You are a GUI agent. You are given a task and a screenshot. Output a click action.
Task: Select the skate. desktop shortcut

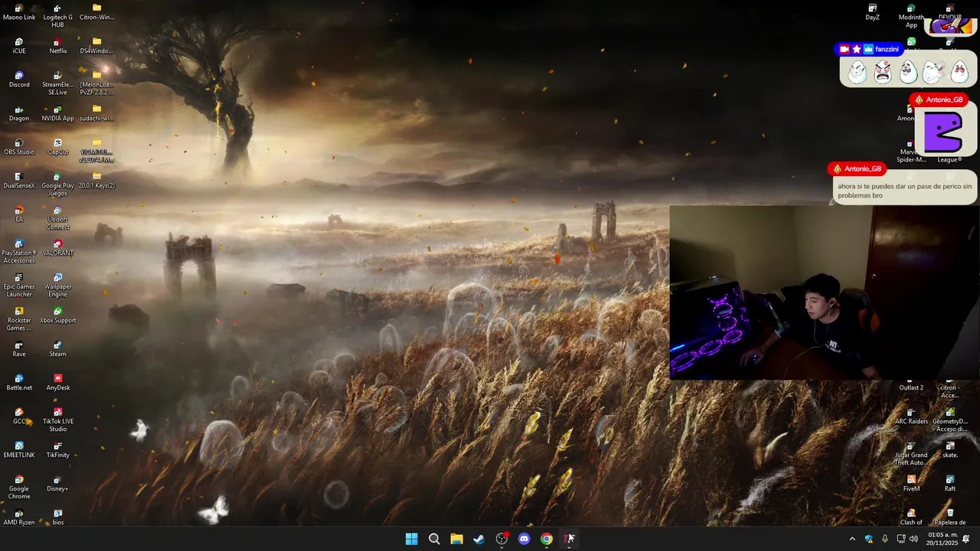click(x=950, y=450)
